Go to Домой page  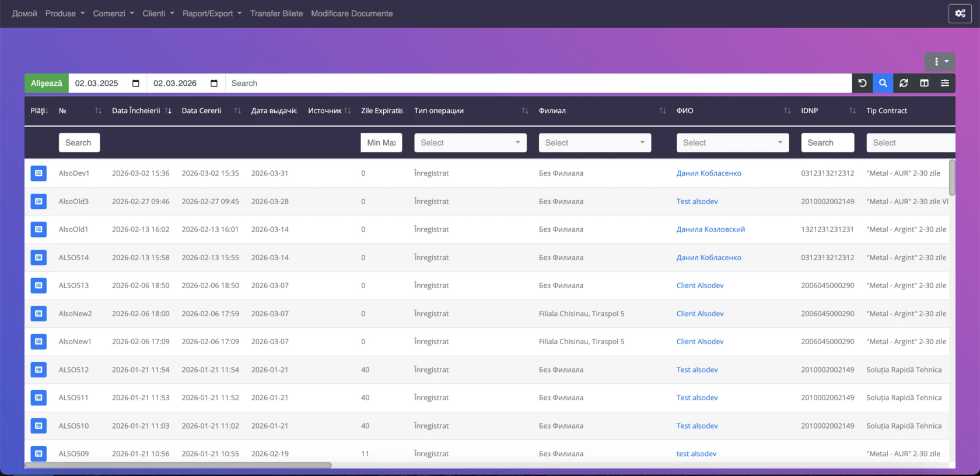pos(24,13)
